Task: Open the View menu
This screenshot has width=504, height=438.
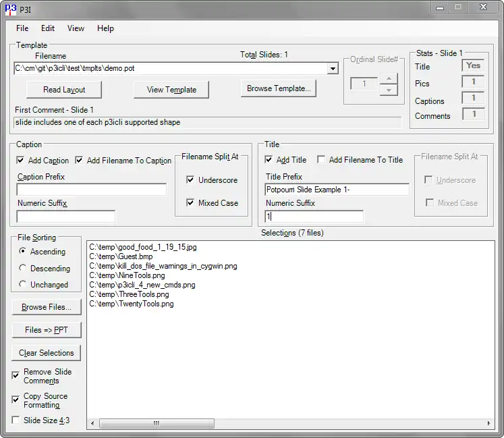Action: coord(76,28)
